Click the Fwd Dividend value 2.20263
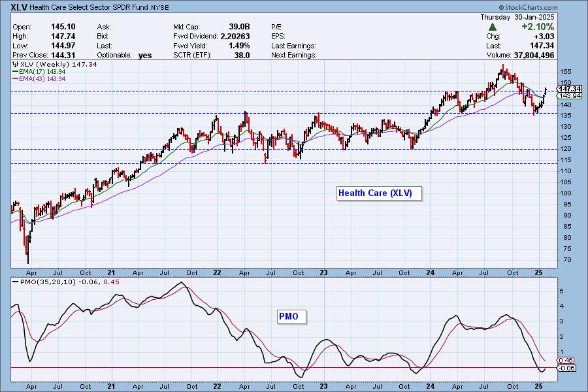The height and width of the screenshot is (392, 588). [x=235, y=37]
